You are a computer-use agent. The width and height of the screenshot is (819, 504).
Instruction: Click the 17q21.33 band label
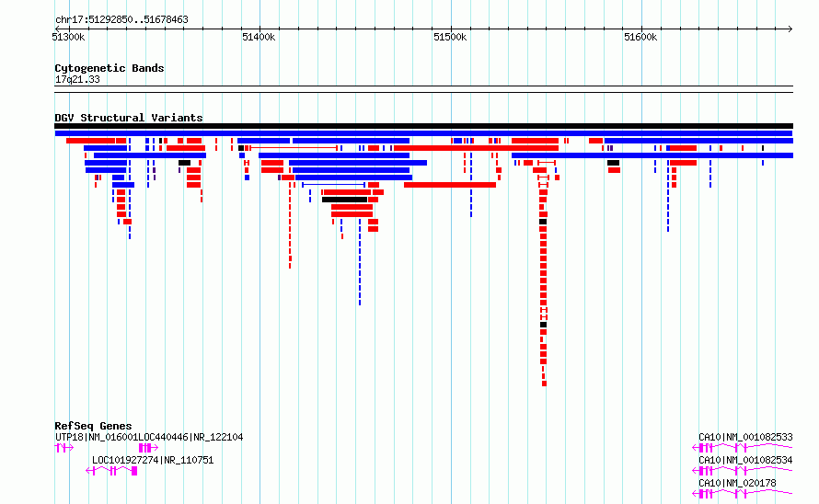coord(77,79)
